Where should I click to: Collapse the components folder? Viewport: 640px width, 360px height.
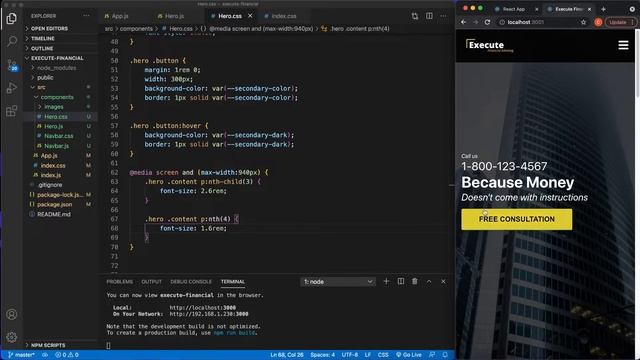point(57,97)
